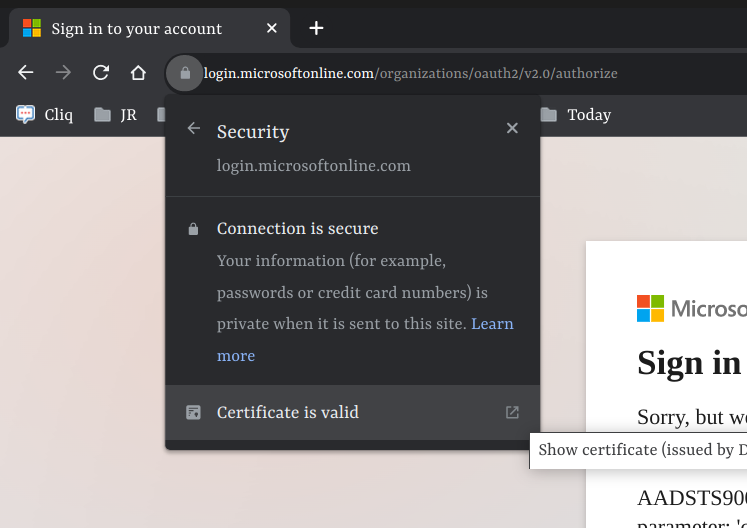
Task: Expand the Today bookmarks folder
Action: click(576, 114)
